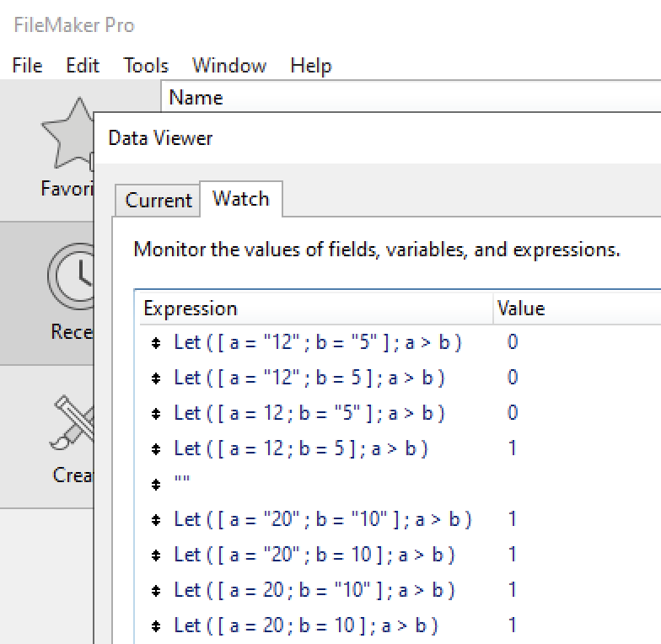Click reorder handle of a = "12"; b = "5" row
The height and width of the screenshot is (644, 661).
156,343
